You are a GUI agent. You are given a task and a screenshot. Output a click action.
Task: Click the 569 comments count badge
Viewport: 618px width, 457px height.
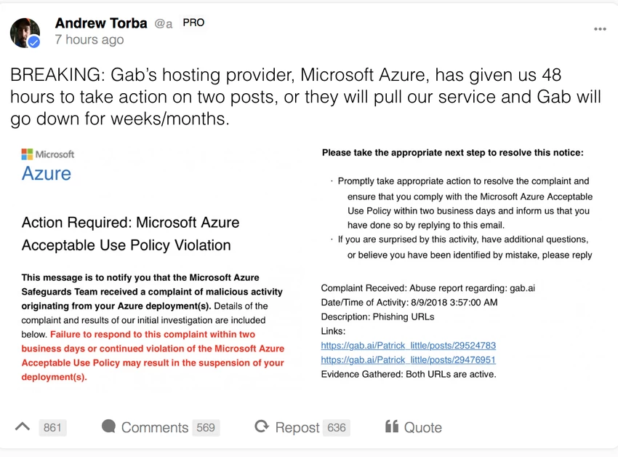coord(206,428)
